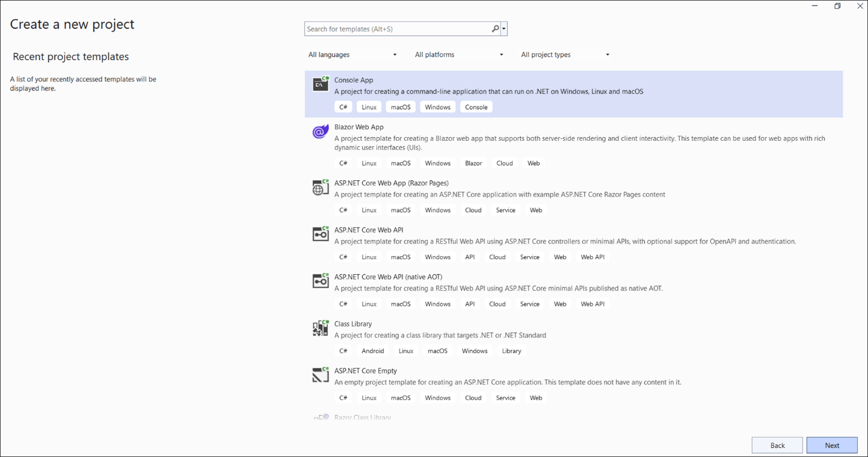Click the Class Library template icon
868x457 pixels.
320,328
